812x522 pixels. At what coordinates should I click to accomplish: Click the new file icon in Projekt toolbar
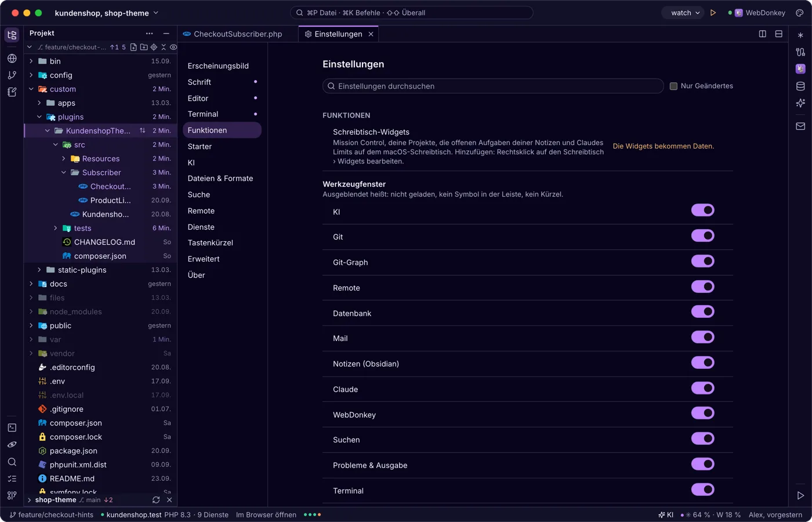click(x=133, y=48)
